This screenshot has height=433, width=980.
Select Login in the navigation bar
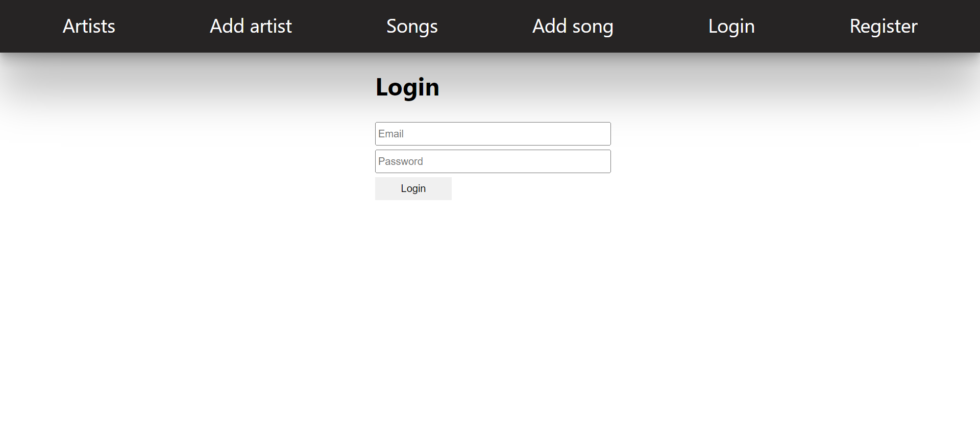coord(731,26)
